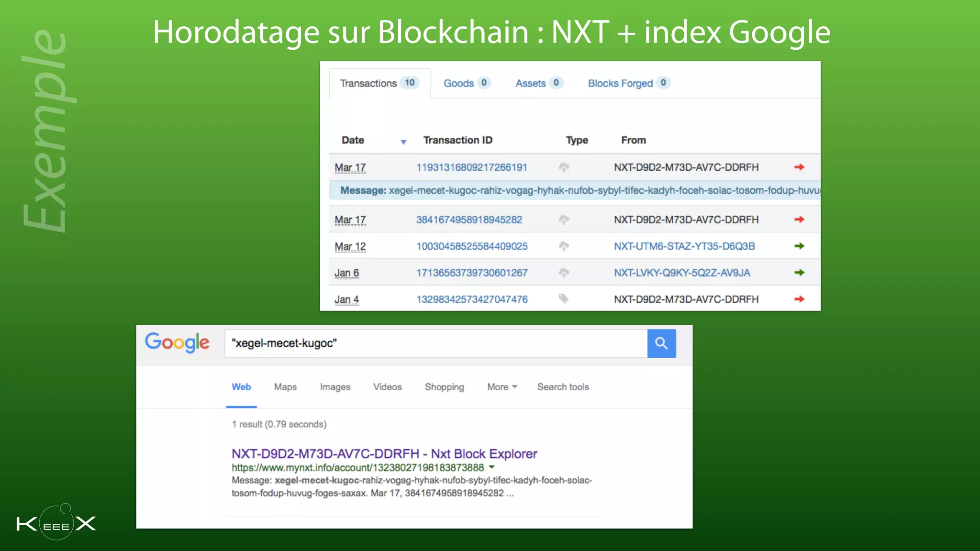Click the Mar 12 date cell
Viewport: 980px width, 551px height.
coord(350,247)
